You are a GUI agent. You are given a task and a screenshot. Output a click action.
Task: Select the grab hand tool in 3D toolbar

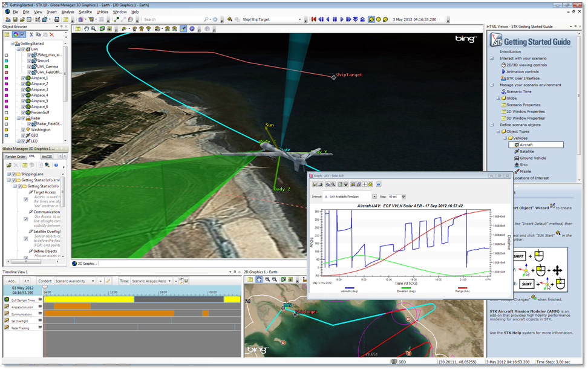pyautogui.click(x=87, y=29)
